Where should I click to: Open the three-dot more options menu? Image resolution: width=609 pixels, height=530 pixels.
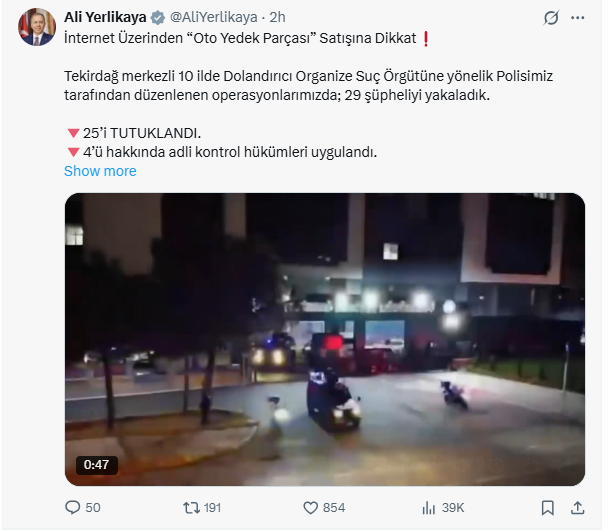click(x=578, y=17)
